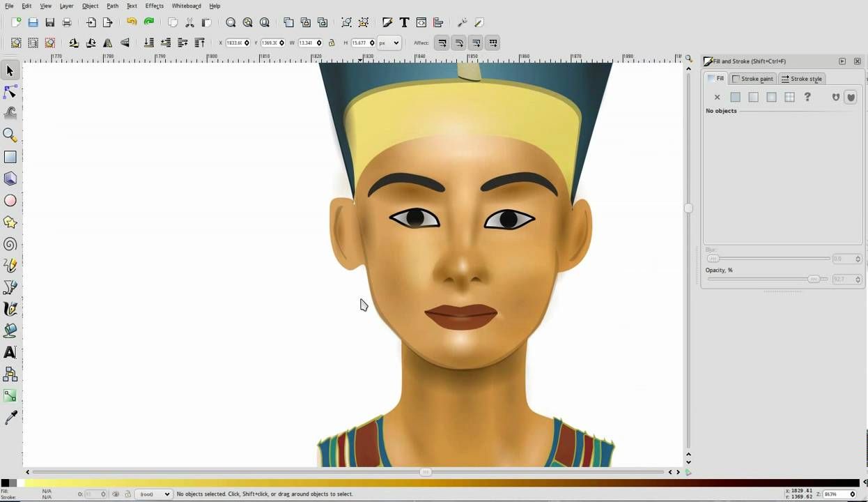
Task: Select the Rectangle tool
Action: 10,156
